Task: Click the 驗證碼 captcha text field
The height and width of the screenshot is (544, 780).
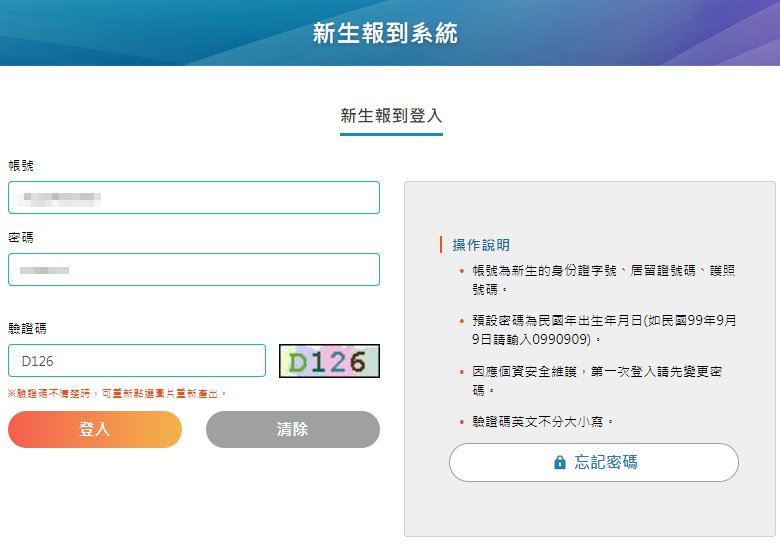Action: [137, 361]
